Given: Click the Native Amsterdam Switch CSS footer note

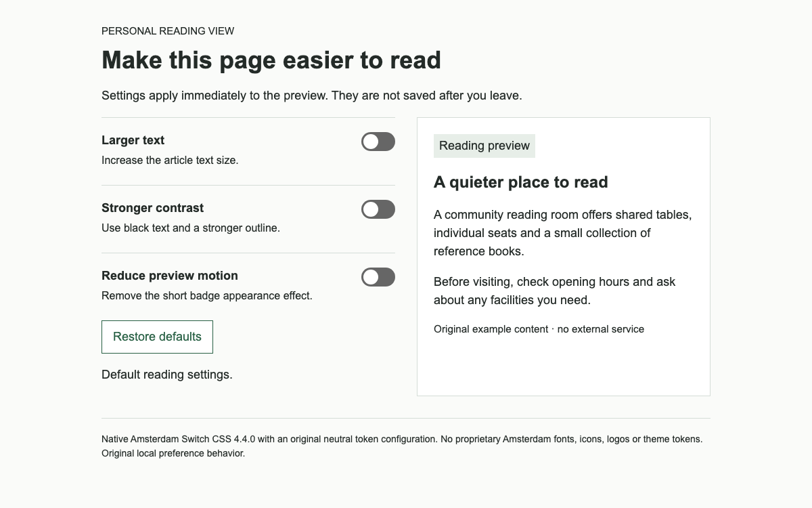Looking at the screenshot, I should coord(403,446).
